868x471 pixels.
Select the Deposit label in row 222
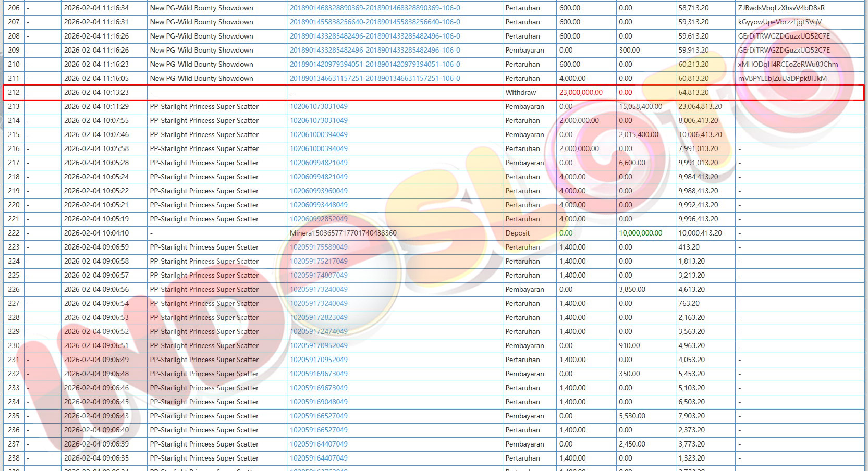tap(517, 233)
